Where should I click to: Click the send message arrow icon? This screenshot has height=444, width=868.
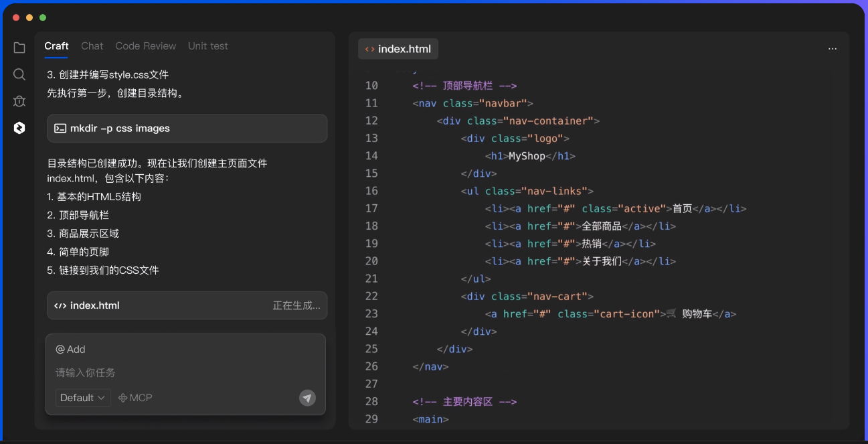click(x=307, y=398)
